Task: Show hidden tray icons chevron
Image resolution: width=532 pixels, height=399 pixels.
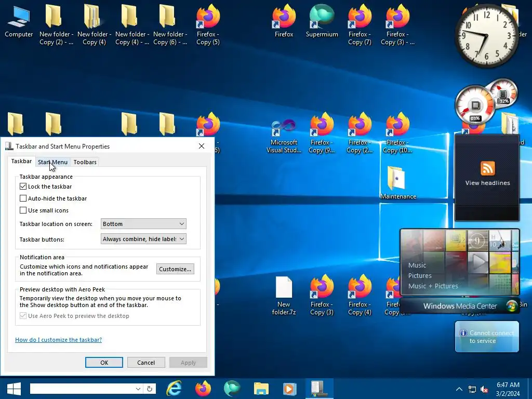Action: [459, 389]
